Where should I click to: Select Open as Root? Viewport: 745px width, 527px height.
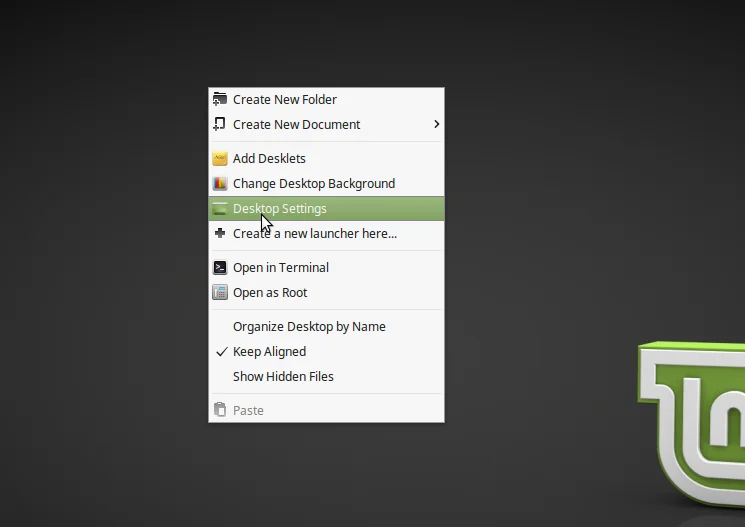[x=326, y=293]
